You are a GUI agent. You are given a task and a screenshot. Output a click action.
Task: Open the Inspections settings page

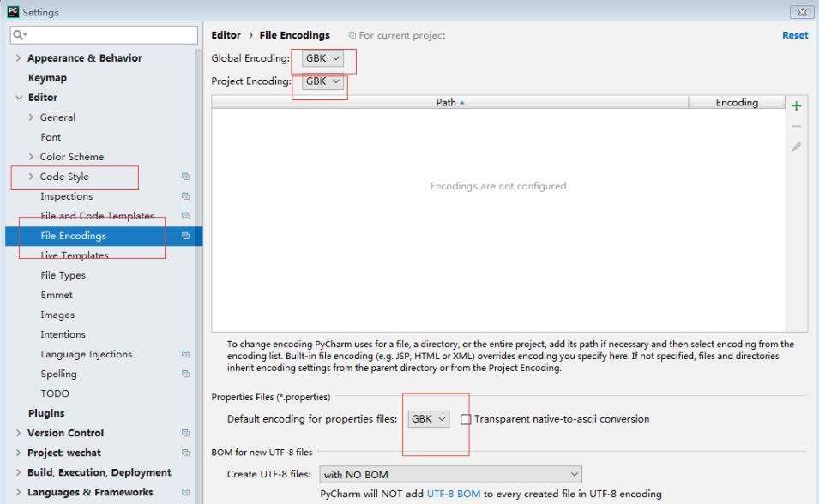[67, 196]
